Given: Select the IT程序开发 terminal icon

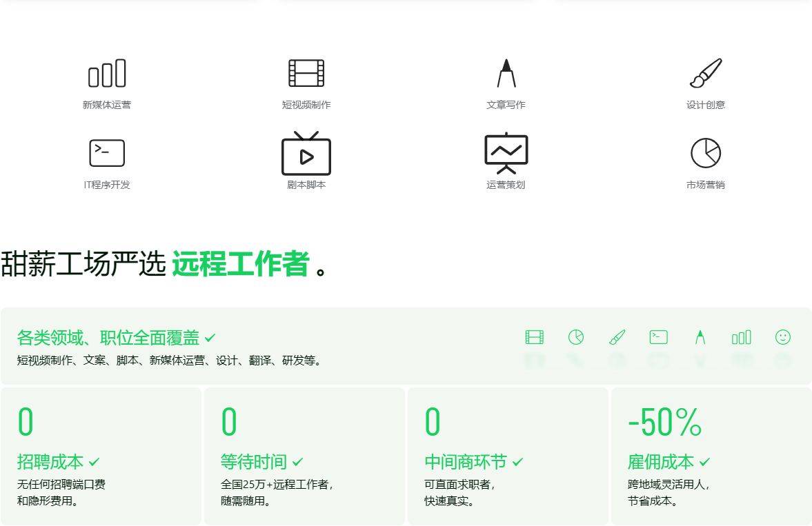Looking at the screenshot, I should click(x=107, y=153).
